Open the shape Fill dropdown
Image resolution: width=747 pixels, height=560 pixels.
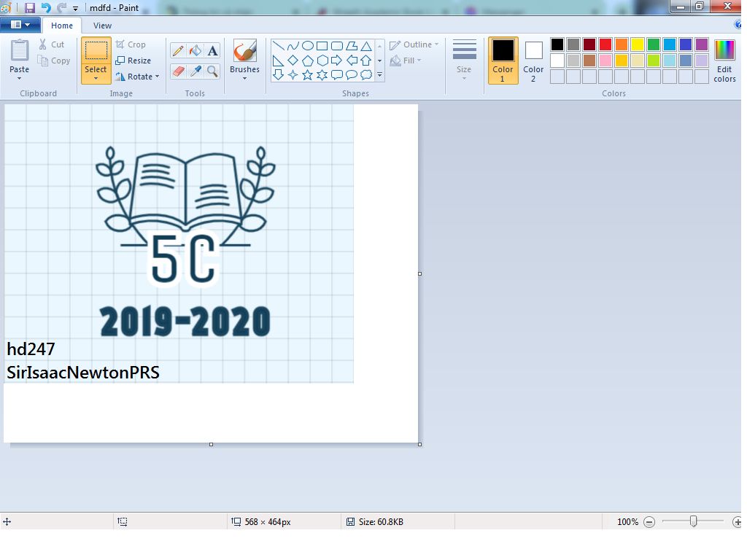click(x=406, y=61)
